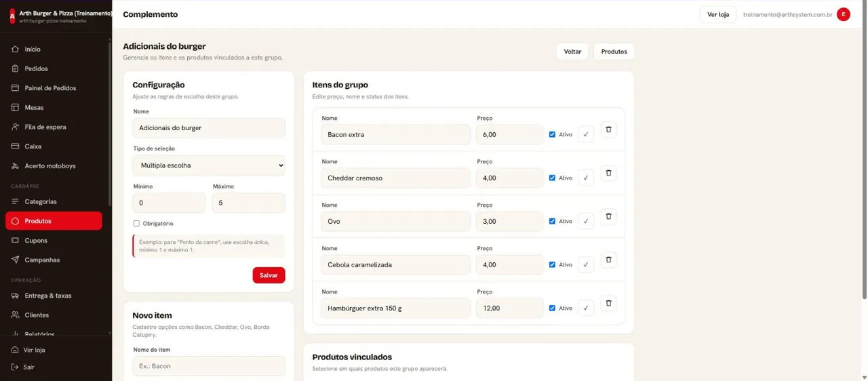Click the Entrega & taxas truck icon
Image resolution: width=868 pixels, height=381 pixels.
(x=15, y=296)
